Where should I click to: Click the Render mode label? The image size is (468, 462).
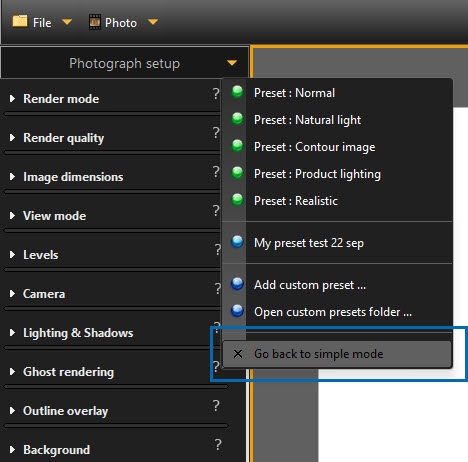tap(61, 99)
